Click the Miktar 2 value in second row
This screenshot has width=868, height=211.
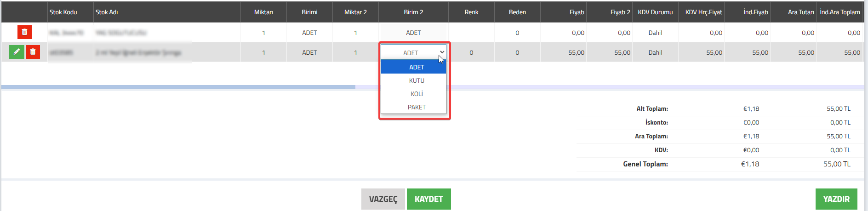[x=355, y=52]
